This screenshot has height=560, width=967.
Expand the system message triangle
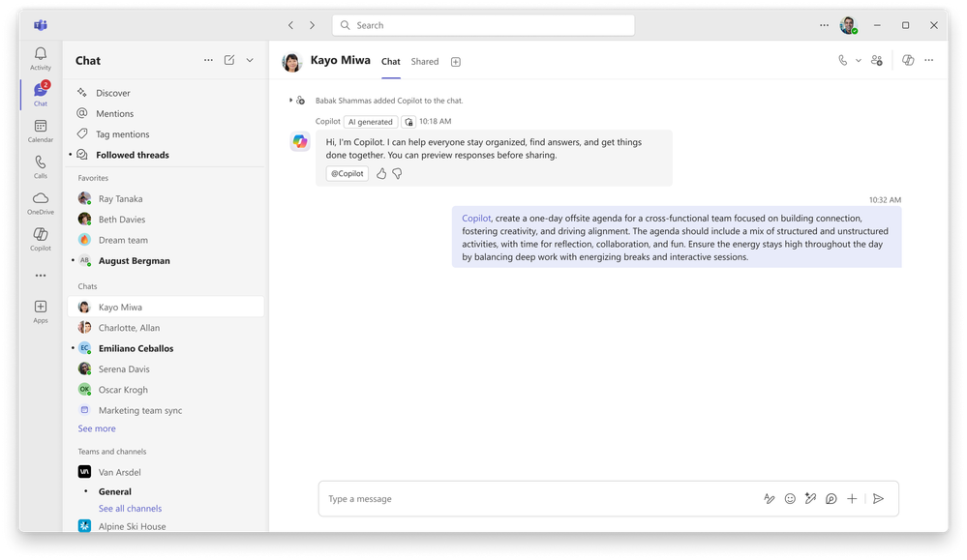[x=290, y=101]
